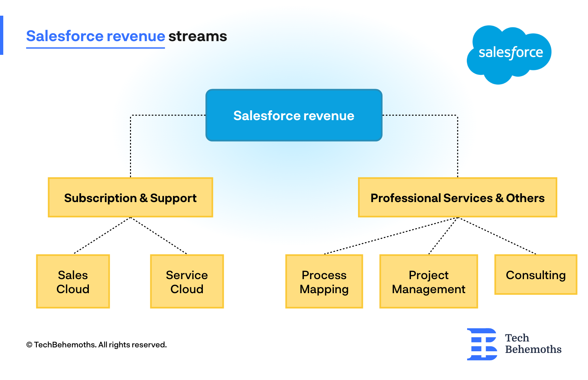The width and height of the screenshot is (588, 380).
Task: Select the blue Salesforce revenue box
Action: point(294,115)
